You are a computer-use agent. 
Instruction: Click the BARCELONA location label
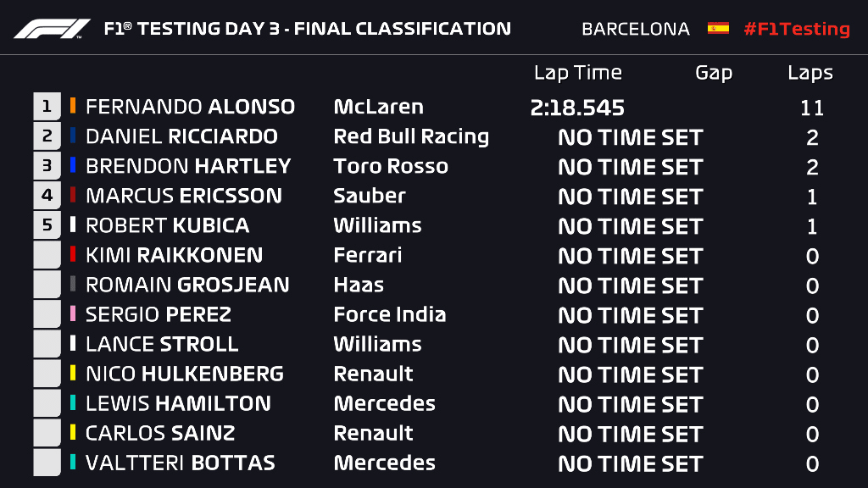635,29
